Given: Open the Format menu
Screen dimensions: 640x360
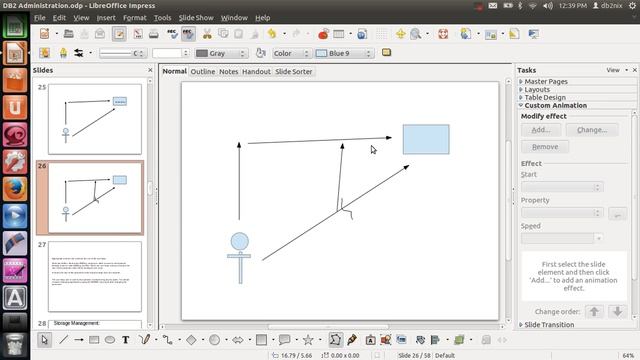Looking at the screenshot, I should 135,18.
